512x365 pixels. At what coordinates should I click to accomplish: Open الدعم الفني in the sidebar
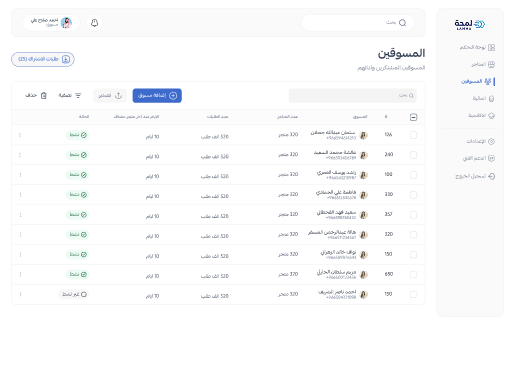click(479, 158)
